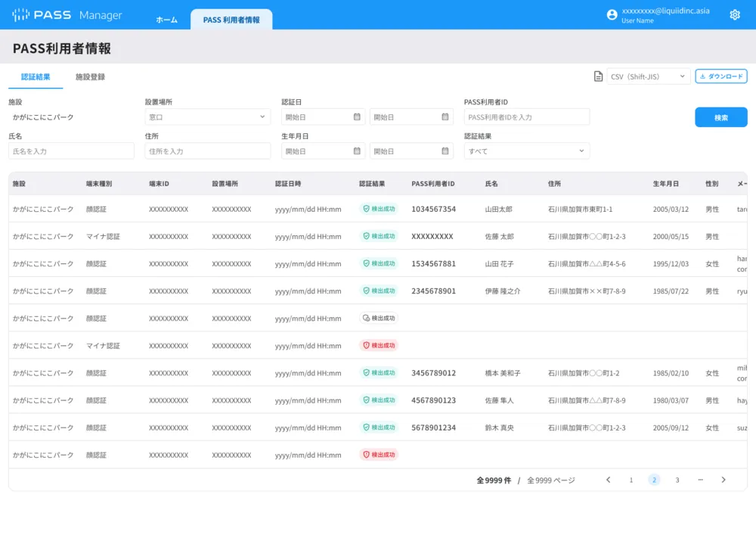This screenshot has width=756, height=538.
Task: Jump to page 3 in pagination
Action: coord(677,480)
